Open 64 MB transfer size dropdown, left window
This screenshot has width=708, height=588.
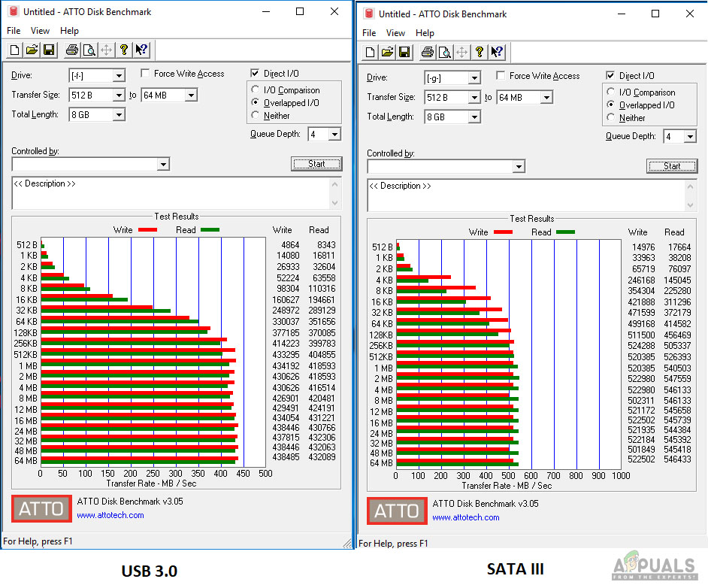(x=192, y=95)
